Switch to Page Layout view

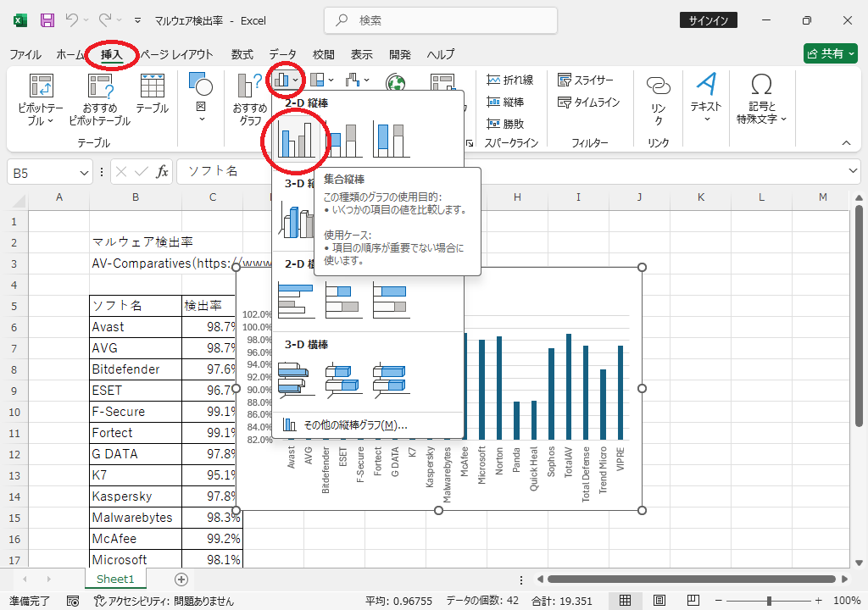pyautogui.click(x=659, y=601)
